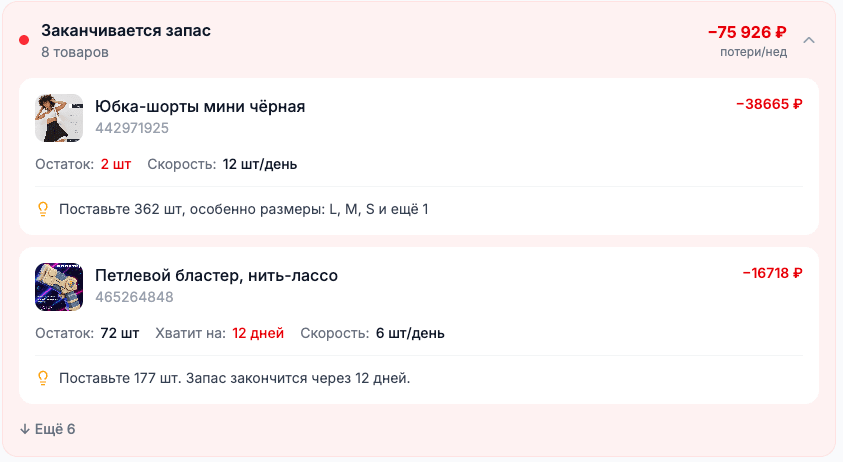The width and height of the screenshot is (843, 462).
Task: Open the 'Петлевой бластер, нить-лассо' product title
Action: click(x=216, y=275)
